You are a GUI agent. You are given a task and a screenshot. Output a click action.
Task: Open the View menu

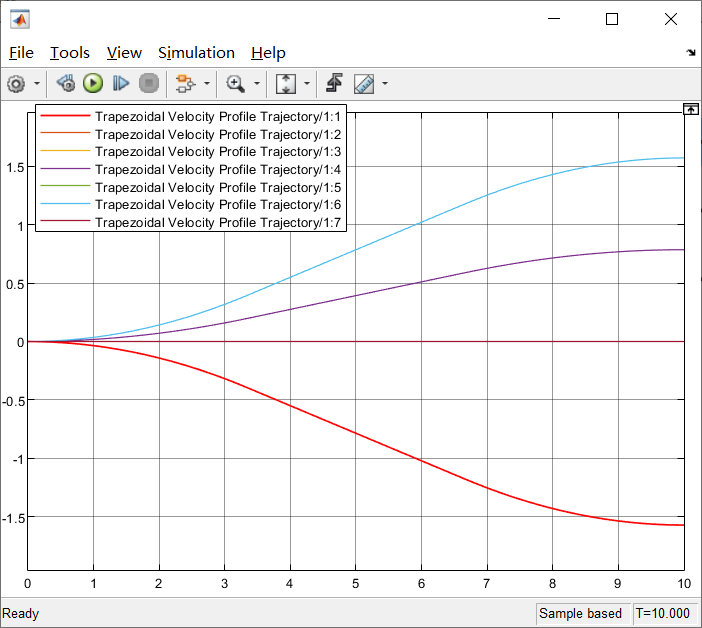point(124,53)
